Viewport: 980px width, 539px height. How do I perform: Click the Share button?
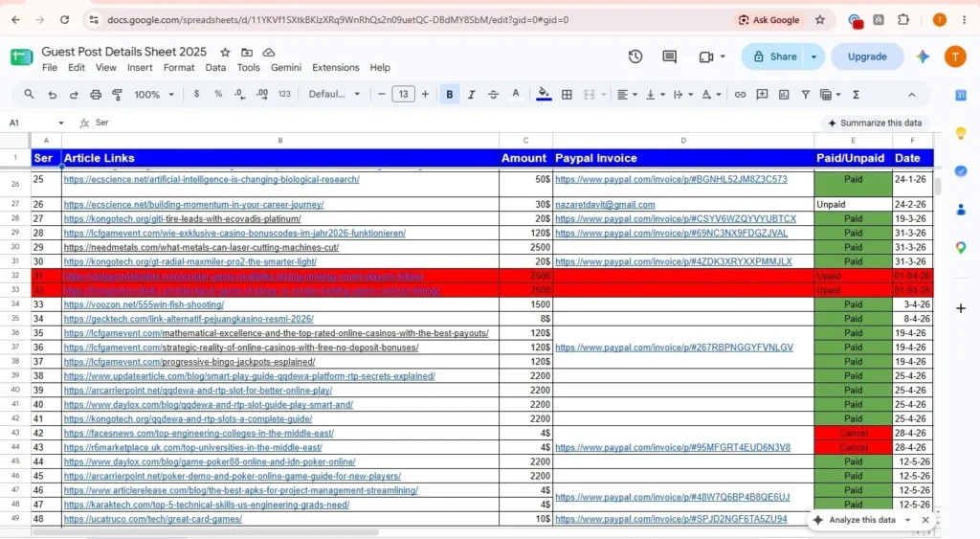coord(773,56)
